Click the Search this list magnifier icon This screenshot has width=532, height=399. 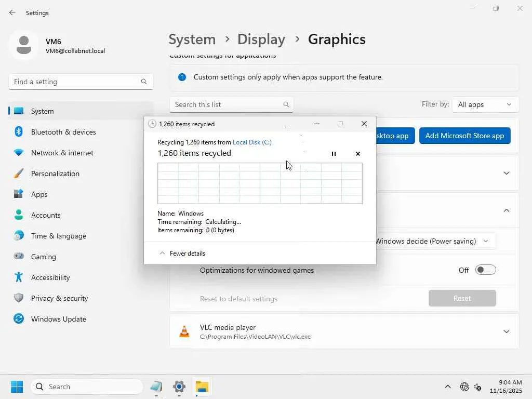pyautogui.click(x=286, y=104)
